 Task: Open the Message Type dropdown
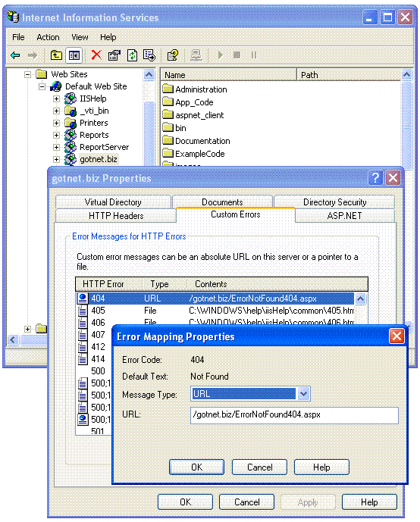(303, 393)
